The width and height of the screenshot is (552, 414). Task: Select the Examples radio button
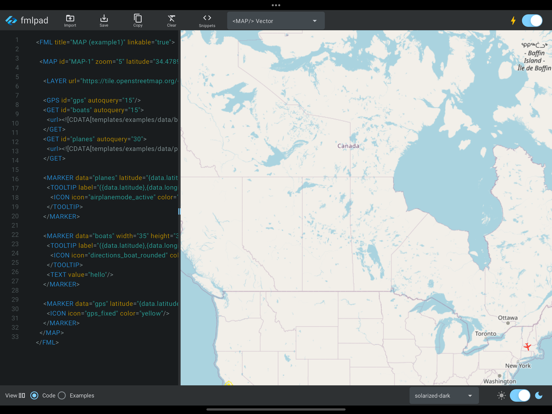point(62,395)
